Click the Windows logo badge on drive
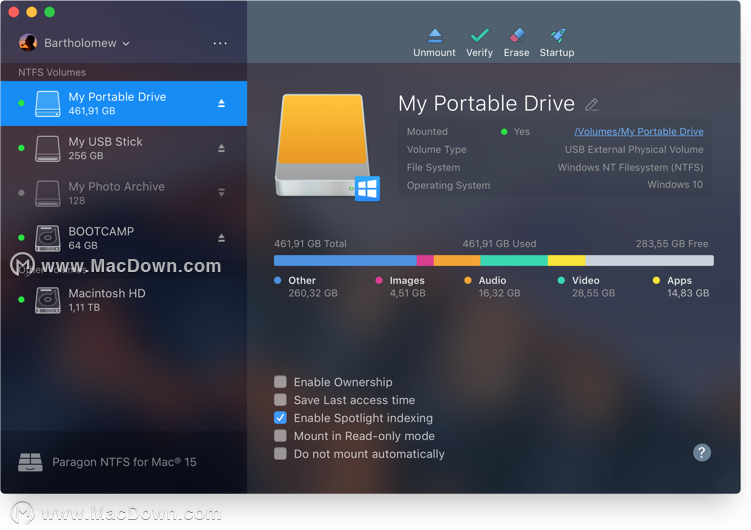The width and height of the screenshot is (751, 530). (367, 189)
